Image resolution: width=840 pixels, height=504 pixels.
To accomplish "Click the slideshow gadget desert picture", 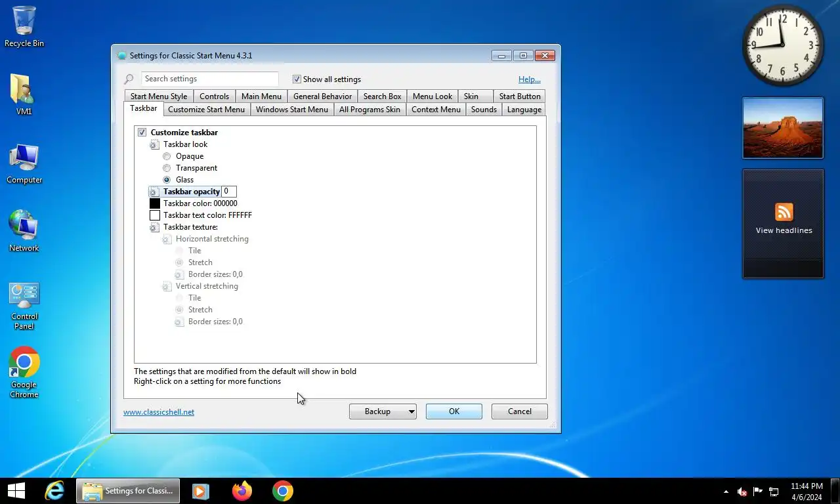I will [x=783, y=128].
